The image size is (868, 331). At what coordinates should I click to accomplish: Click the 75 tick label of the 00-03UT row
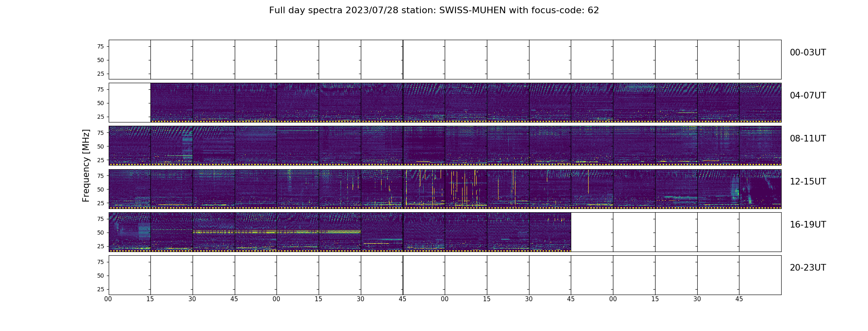pyautogui.click(x=100, y=46)
